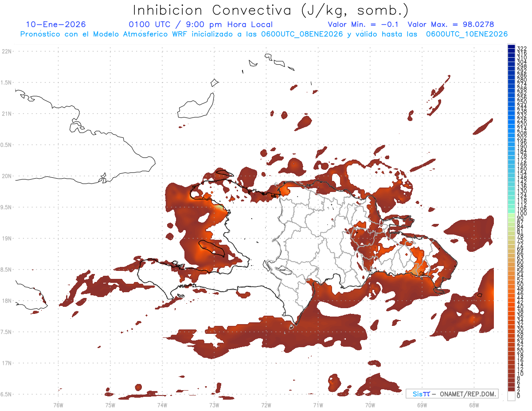This screenshot has height=411, width=532.
Task: Click the colorbar label '100'
Action: (x=522, y=213)
